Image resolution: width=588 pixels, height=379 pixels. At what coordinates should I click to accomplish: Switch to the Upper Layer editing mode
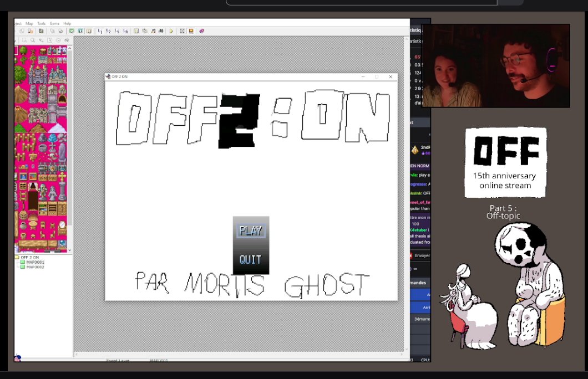pyautogui.click(x=80, y=31)
